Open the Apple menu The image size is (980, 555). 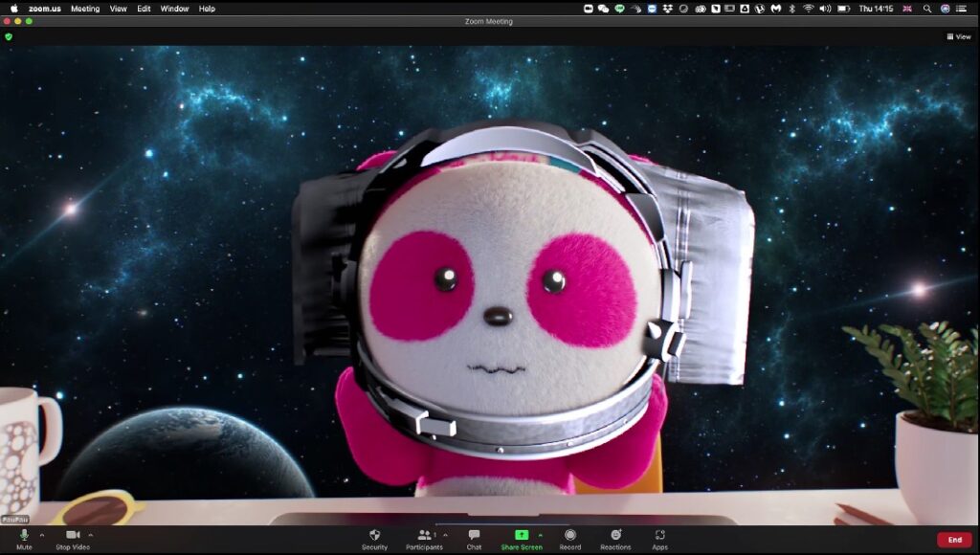[x=13, y=9]
